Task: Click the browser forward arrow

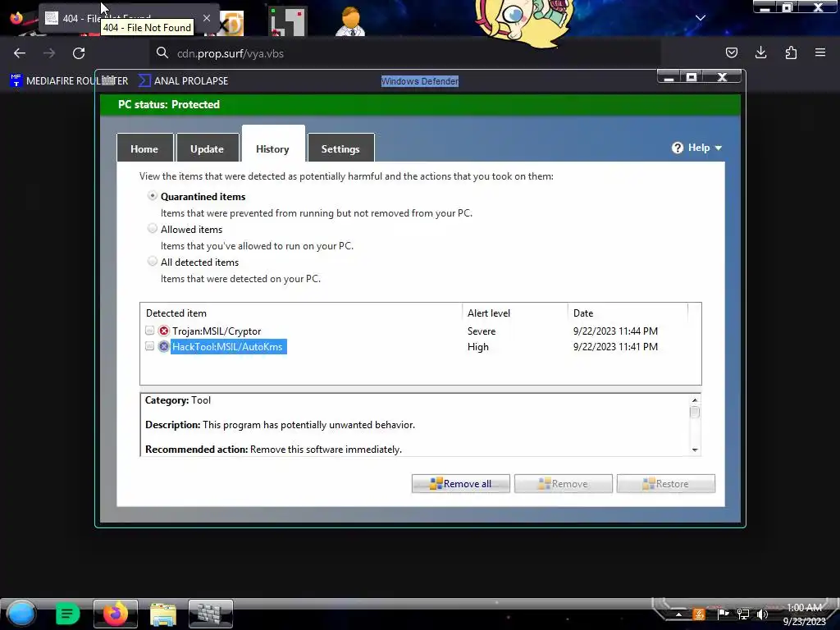Action: [x=48, y=53]
